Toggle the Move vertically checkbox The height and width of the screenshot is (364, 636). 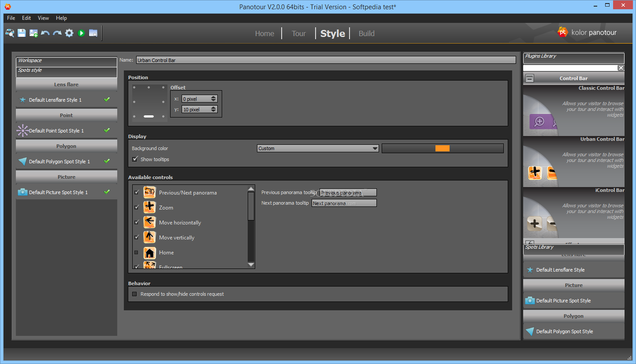(x=136, y=237)
